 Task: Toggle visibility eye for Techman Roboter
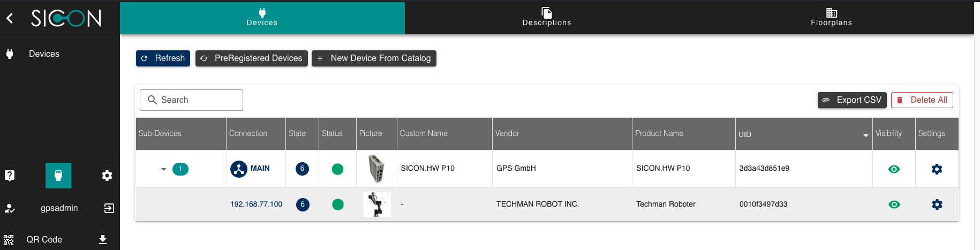[x=894, y=204]
